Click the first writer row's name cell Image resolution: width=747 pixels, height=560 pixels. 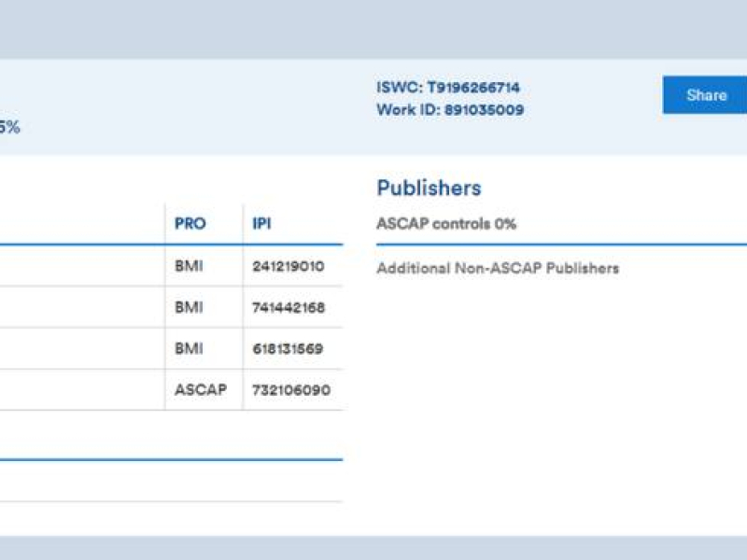(79, 266)
